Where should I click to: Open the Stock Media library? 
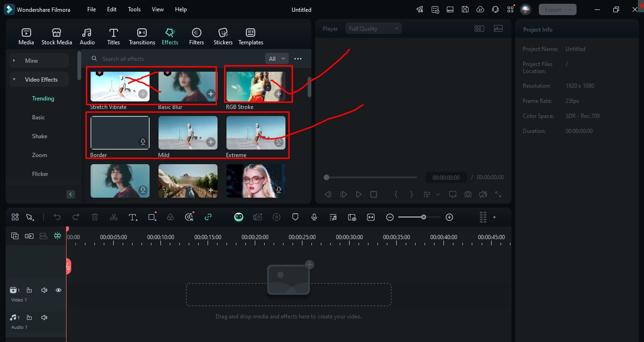[57, 36]
